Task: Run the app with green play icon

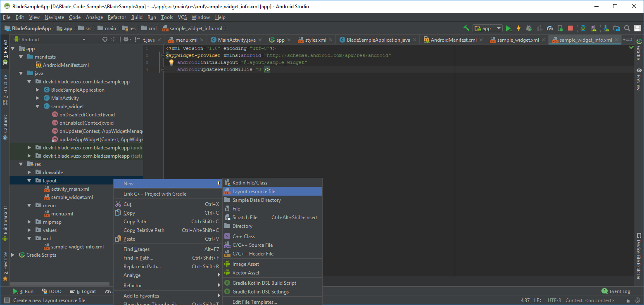Action: 509,28
